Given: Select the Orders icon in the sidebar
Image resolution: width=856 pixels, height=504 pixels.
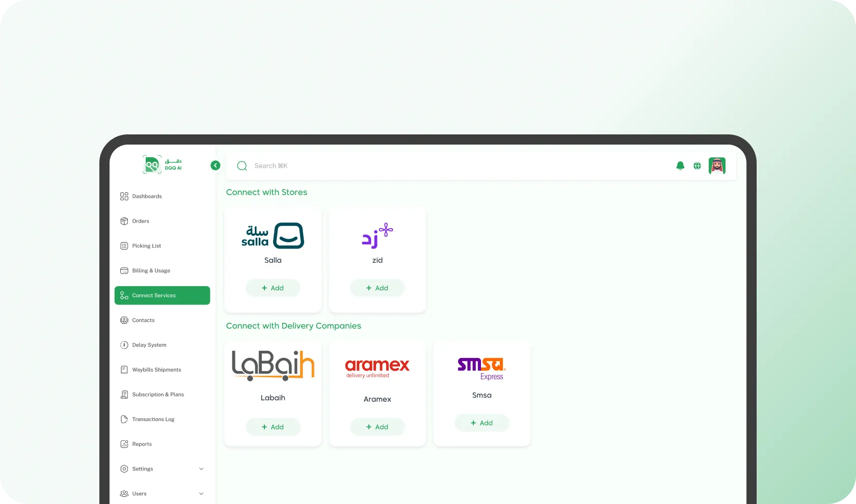Looking at the screenshot, I should click(124, 221).
